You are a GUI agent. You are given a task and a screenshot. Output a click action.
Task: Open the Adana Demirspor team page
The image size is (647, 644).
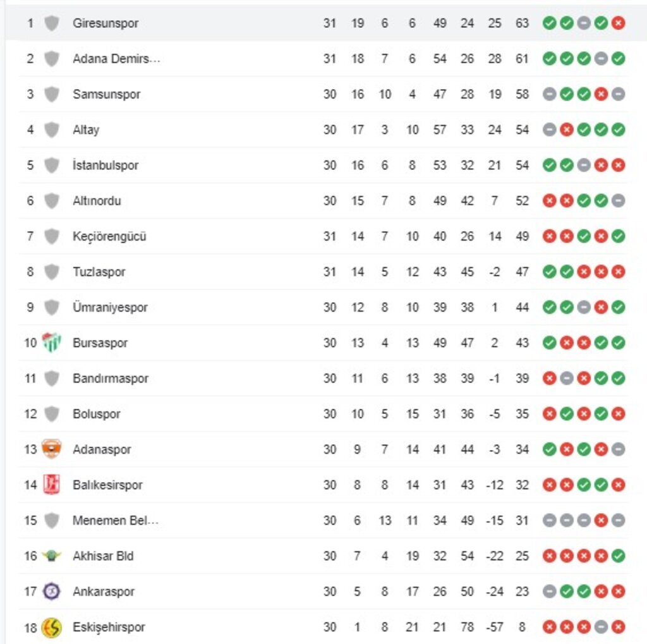(x=117, y=59)
